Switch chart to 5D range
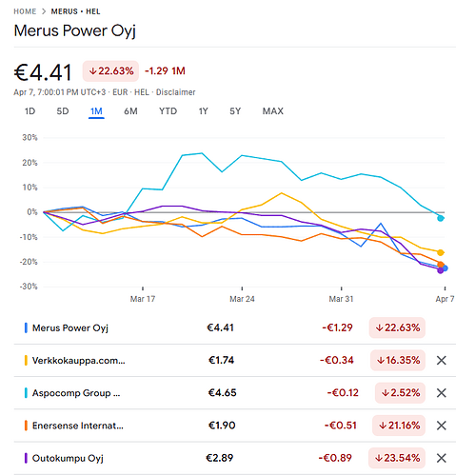Screen dimensions: 456x476 63,111
